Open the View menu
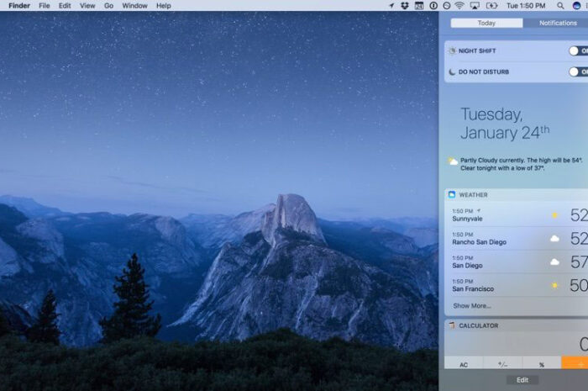This screenshot has height=391, width=588. click(x=87, y=6)
